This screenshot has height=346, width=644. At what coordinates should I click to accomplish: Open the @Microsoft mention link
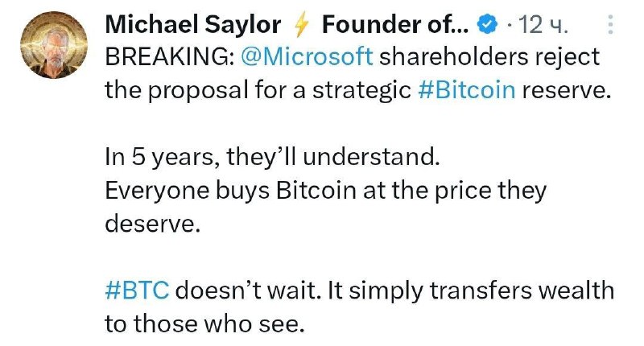(307, 56)
